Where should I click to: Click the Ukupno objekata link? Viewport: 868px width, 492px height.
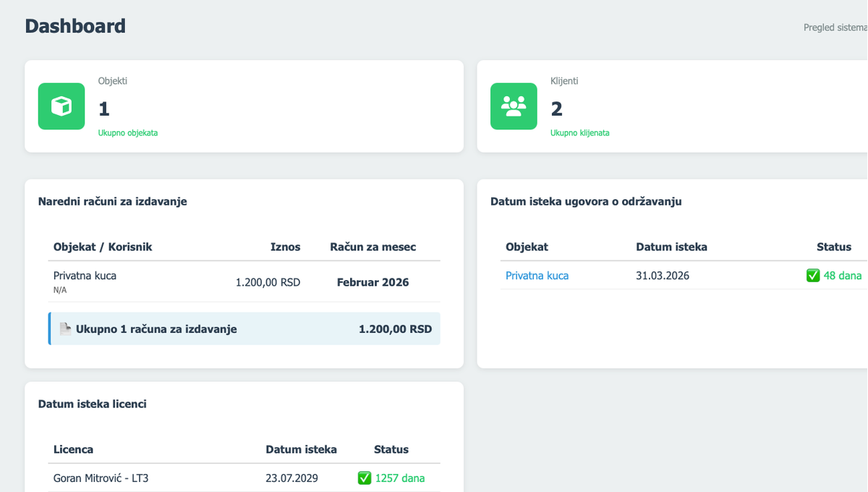tap(128, 133)
